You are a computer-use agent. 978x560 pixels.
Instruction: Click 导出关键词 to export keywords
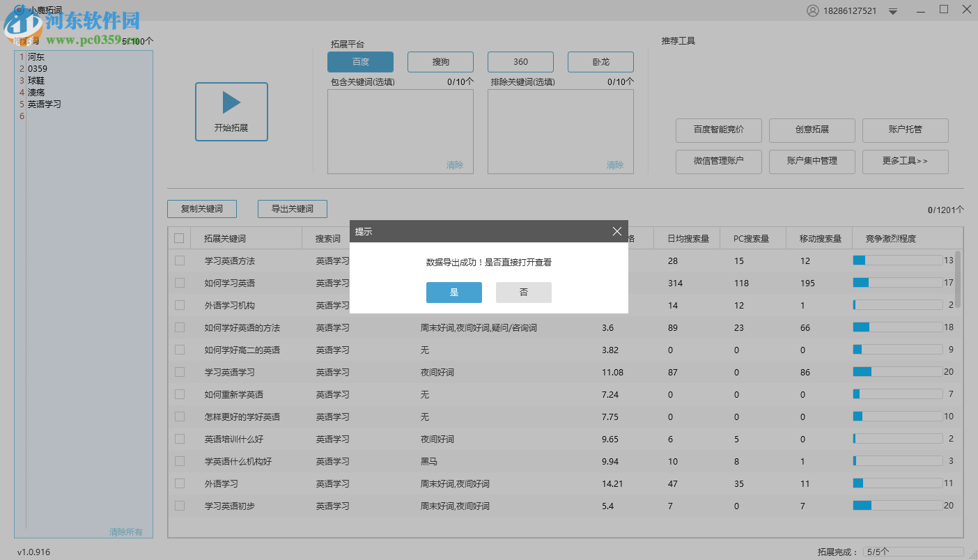click(292, 208)
